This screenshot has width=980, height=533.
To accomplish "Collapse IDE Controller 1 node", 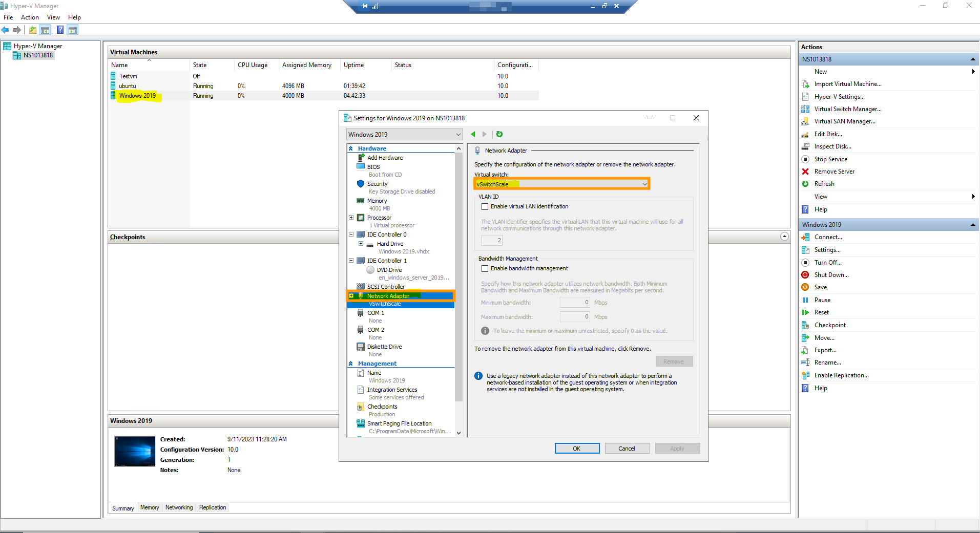I will coord(351,261).
